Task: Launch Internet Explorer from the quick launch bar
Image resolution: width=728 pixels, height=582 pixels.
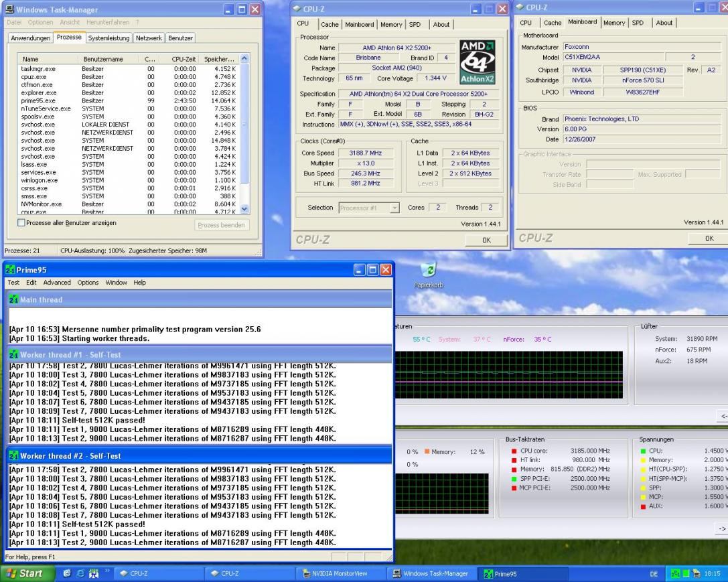Action: click(x=80, y=573)
